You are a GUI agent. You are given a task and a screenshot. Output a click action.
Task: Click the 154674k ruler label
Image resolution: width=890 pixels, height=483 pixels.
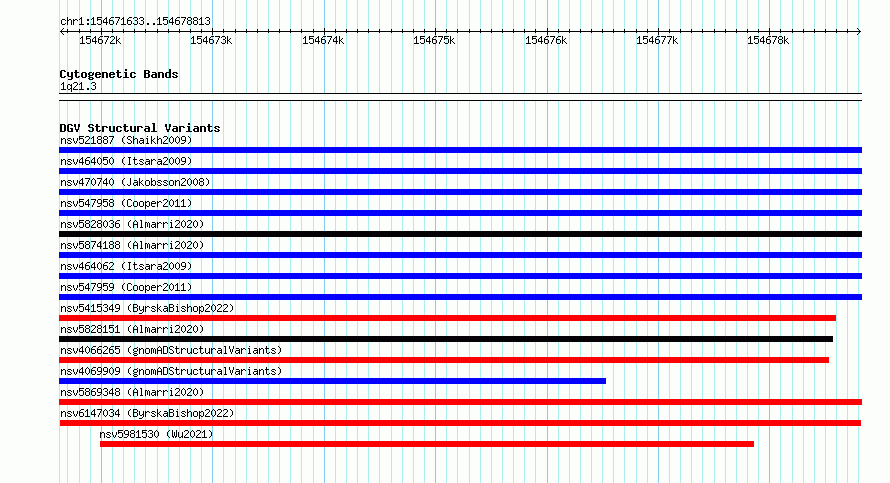[323, 41]
